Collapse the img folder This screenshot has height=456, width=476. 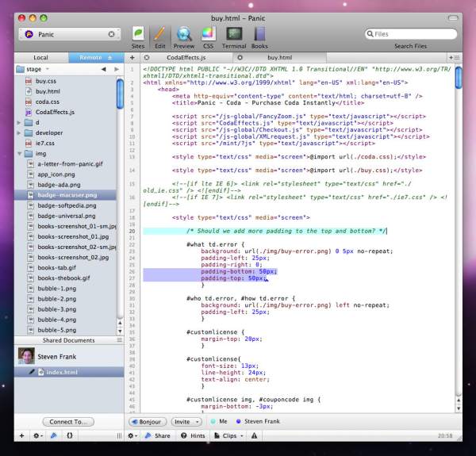point(19,154)
